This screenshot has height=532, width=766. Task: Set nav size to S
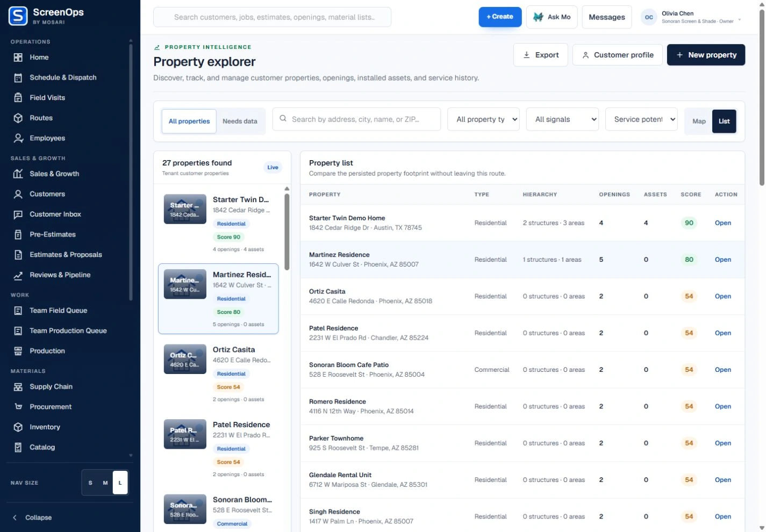click(x=90, y=483)
